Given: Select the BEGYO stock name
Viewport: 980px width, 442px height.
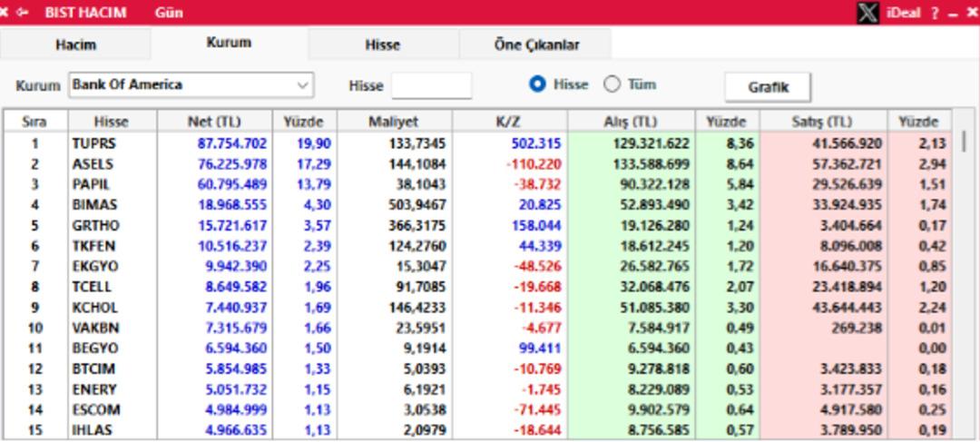Looking at the screenshot, I should click(x=95, y=349).
